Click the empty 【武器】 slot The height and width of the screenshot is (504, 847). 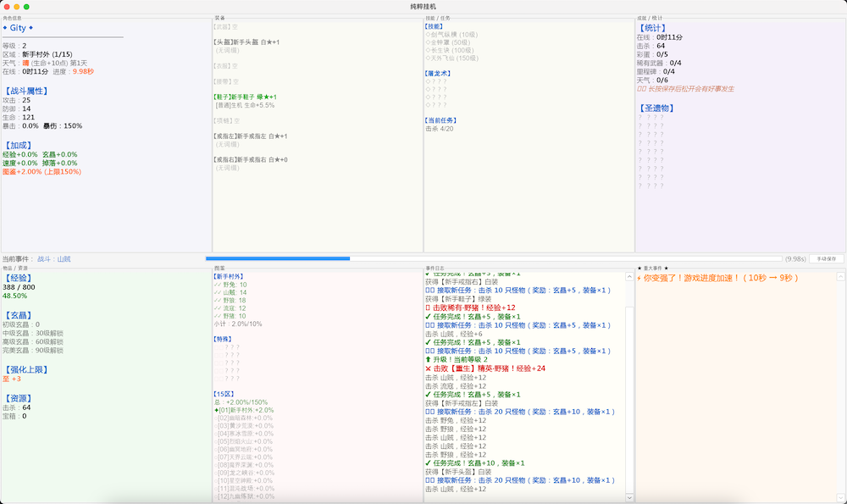coord(226,26)
